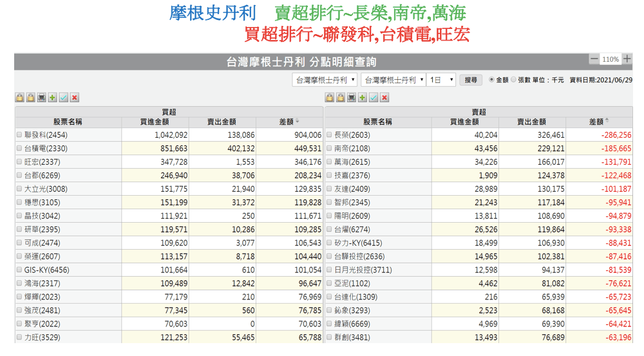Click the print icon above the 賣超 table
Image resolution: width=644 pixels, height=356 pixels.
352,97
